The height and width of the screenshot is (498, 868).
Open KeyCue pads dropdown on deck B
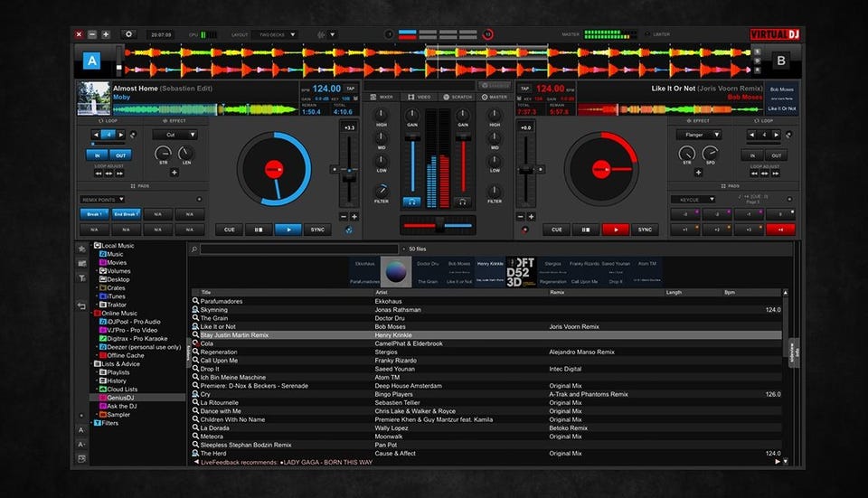coord(693,199)
